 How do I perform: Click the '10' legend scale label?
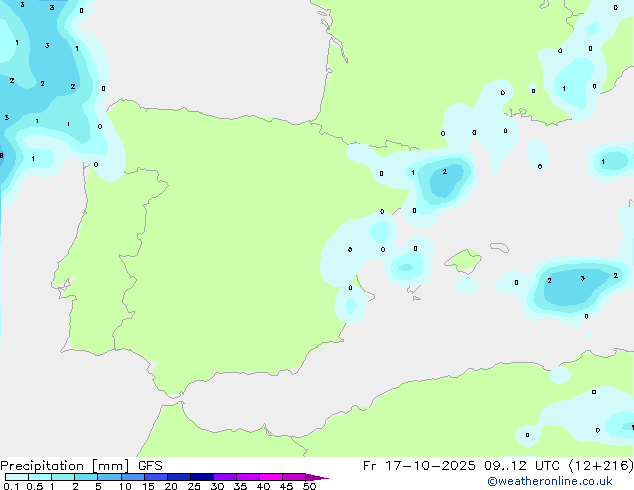pyautogui.click(x=125, y=486)
